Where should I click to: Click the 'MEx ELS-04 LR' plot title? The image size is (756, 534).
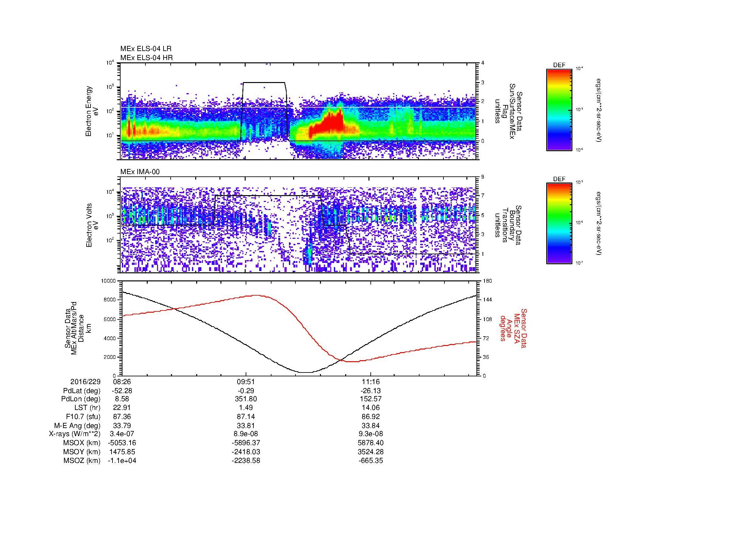pos(146,49)
